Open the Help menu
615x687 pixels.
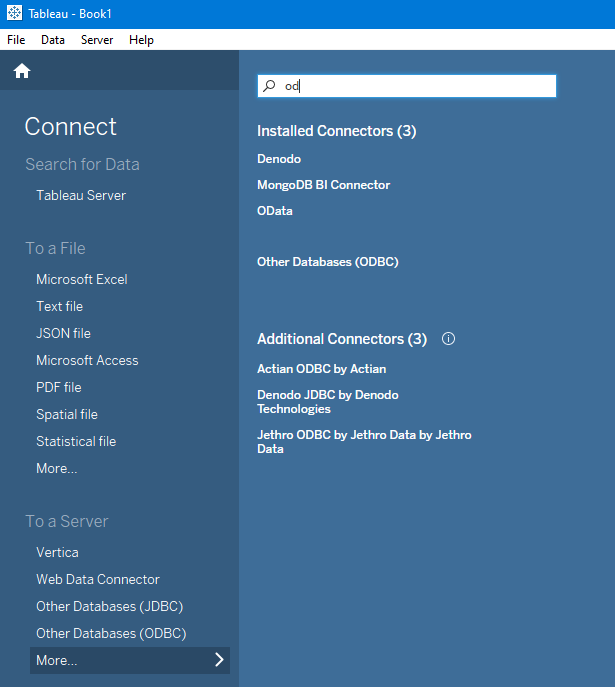tap(141, 40)
